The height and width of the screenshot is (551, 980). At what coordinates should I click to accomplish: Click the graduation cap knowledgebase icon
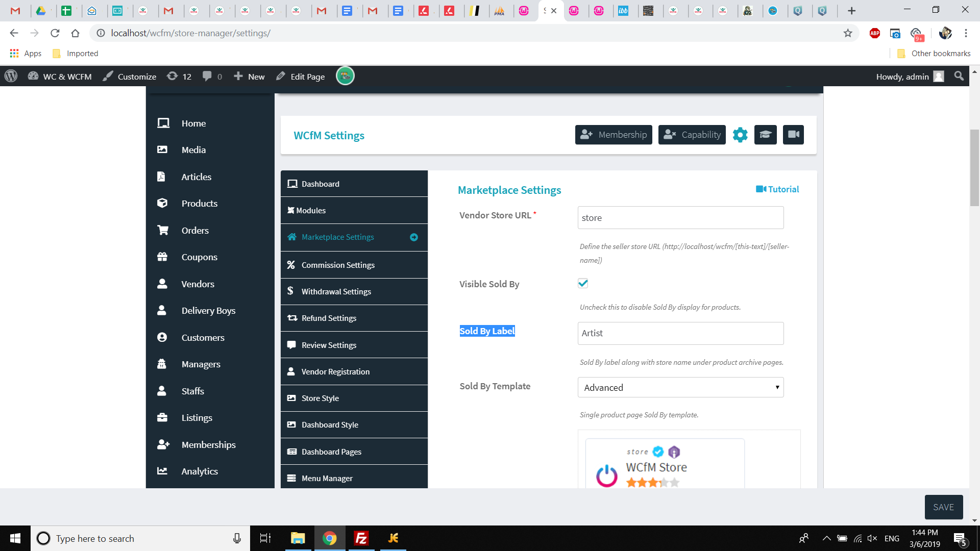(x=766, y=135)
